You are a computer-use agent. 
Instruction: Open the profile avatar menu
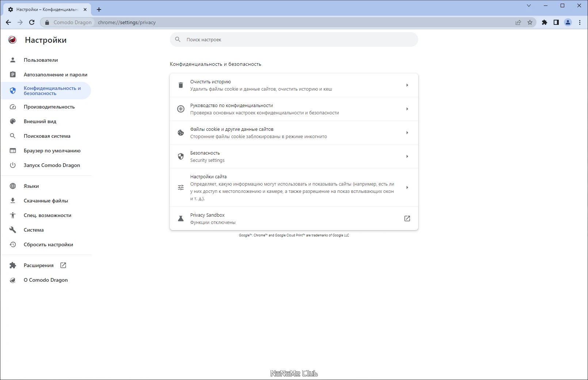[x=568, y=22]
